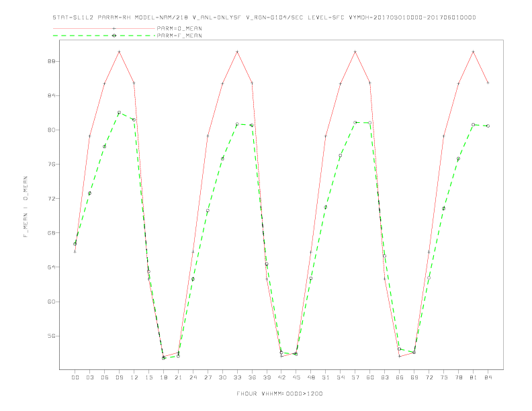The image size is (532, 411).
Task: Click the x-axis tick label 21
Action: click(x=178, y=377)
